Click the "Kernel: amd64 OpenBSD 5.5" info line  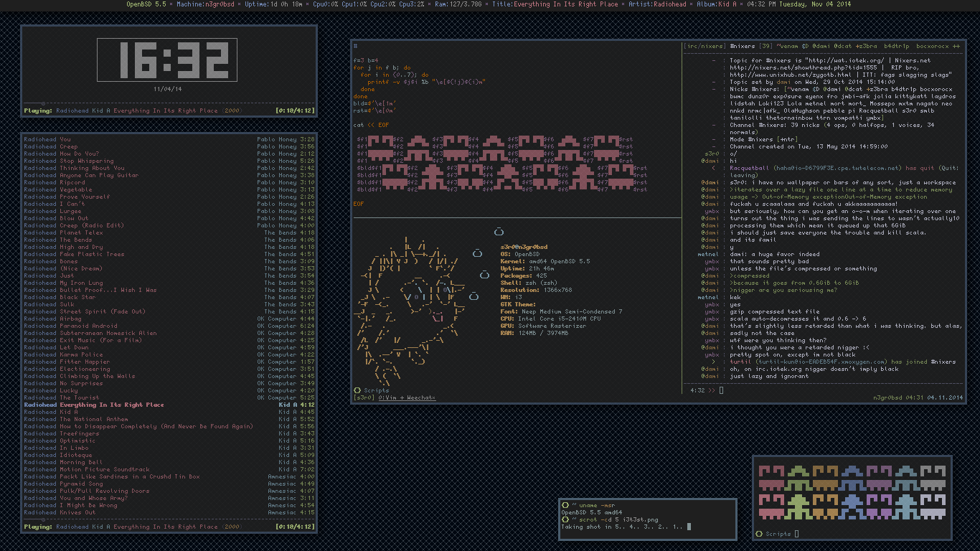pos(545,261)
